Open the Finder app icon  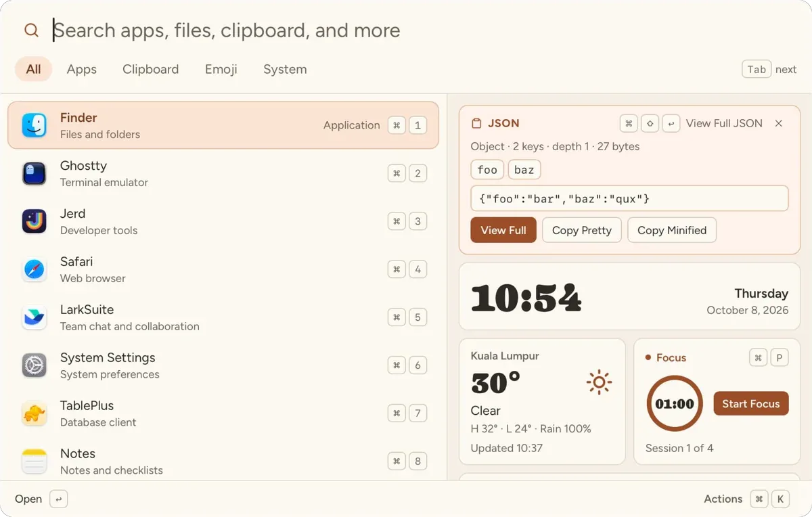[x=34, y=125]
